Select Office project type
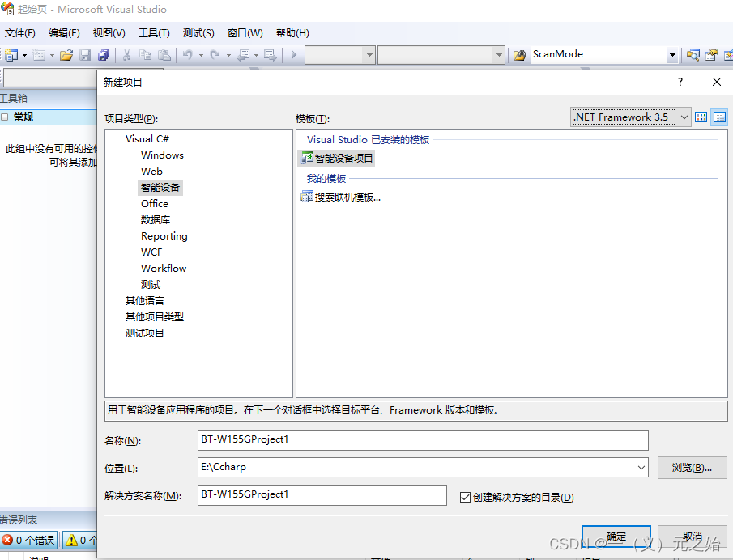Screen dimensions: 733x560 [x=155, y=204]
